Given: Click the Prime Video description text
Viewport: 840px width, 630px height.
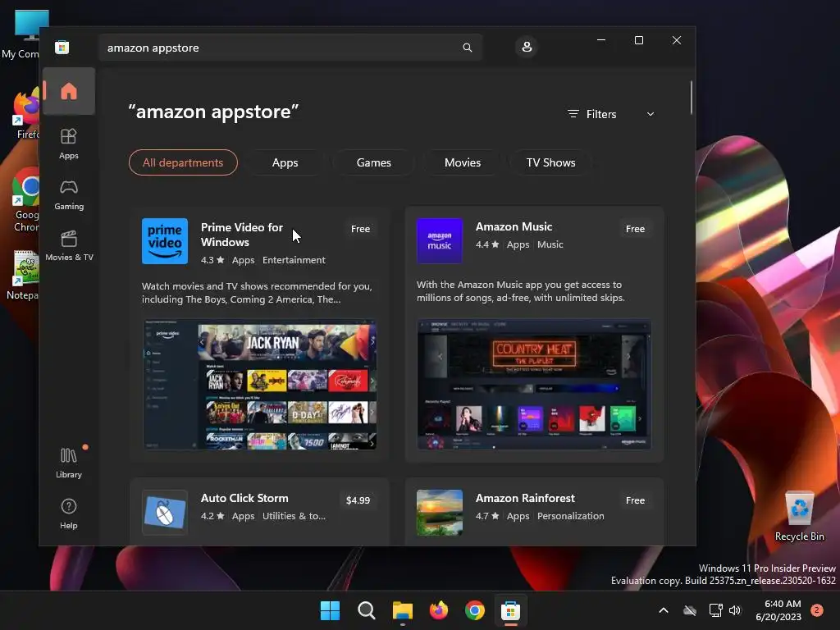Looking at the screenshot, I should (x=257, y=293).
